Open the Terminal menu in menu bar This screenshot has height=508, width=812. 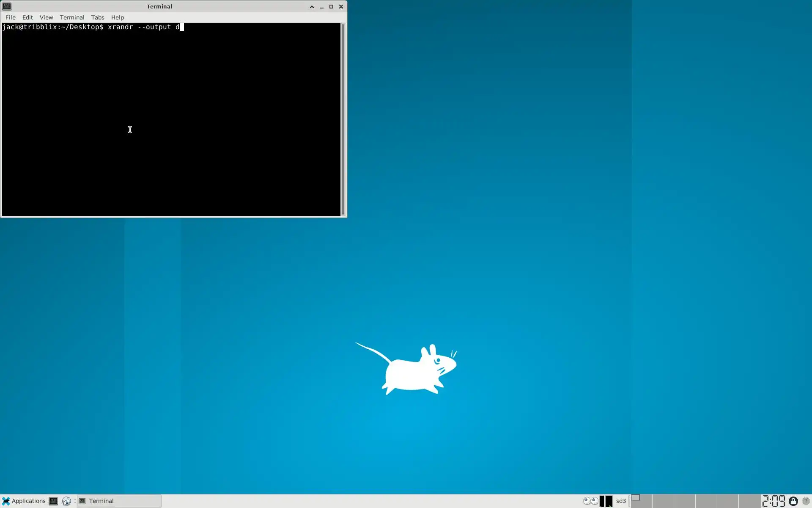pyautogui.click(x=72, y=17)
